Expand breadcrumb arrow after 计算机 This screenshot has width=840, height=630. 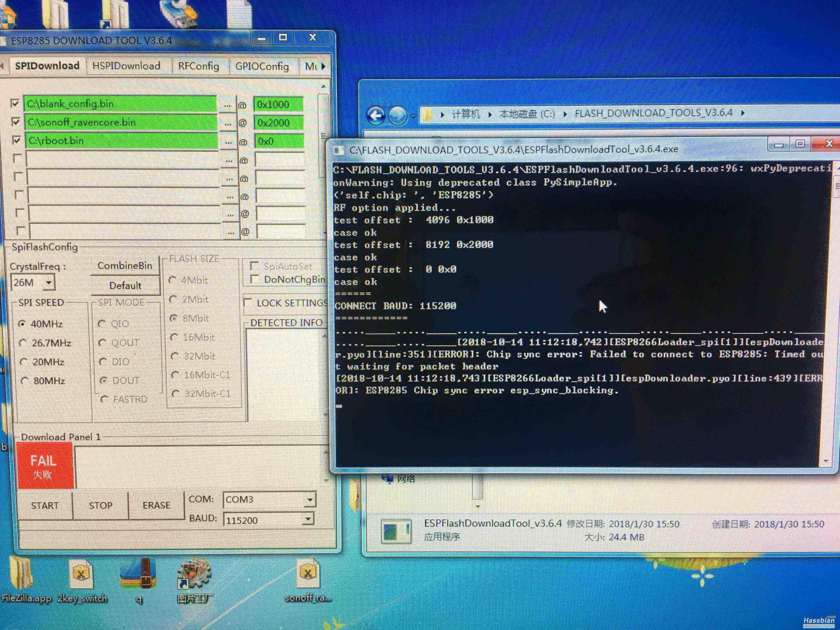(x=490, y=114)
